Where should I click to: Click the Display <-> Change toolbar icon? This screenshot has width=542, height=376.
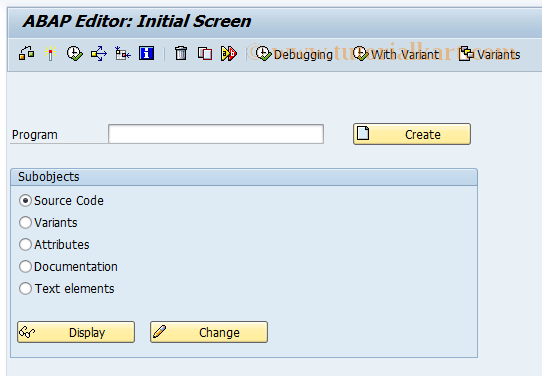coord(26,54)
